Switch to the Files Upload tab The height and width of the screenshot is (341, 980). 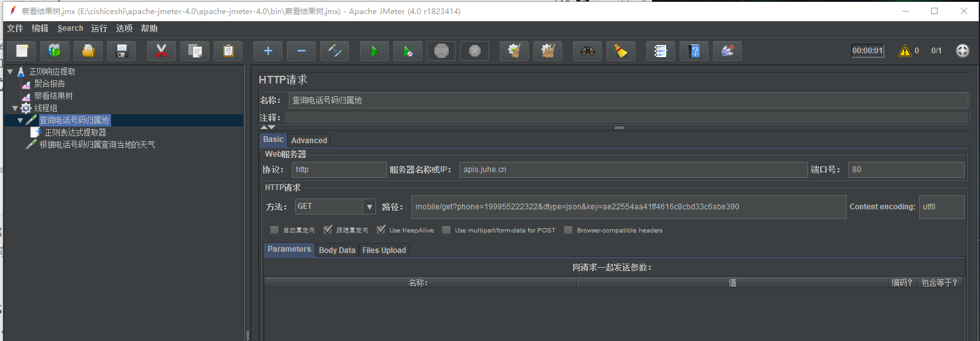(384, 250)
